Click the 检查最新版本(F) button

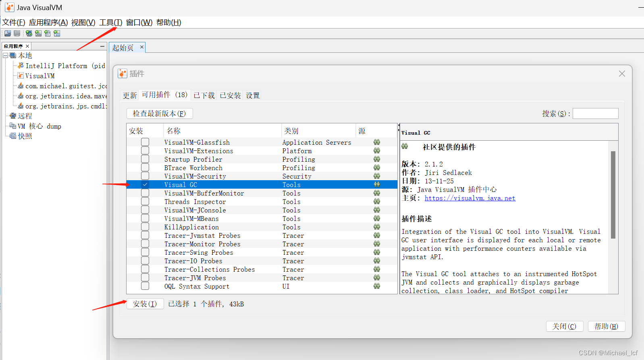click(x=160, y=114)
